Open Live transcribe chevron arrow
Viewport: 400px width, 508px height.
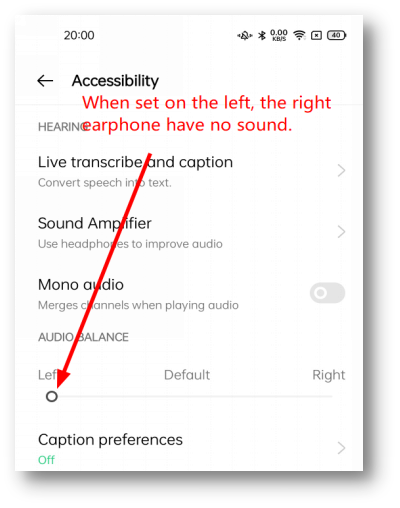click(x=341, y=171)
